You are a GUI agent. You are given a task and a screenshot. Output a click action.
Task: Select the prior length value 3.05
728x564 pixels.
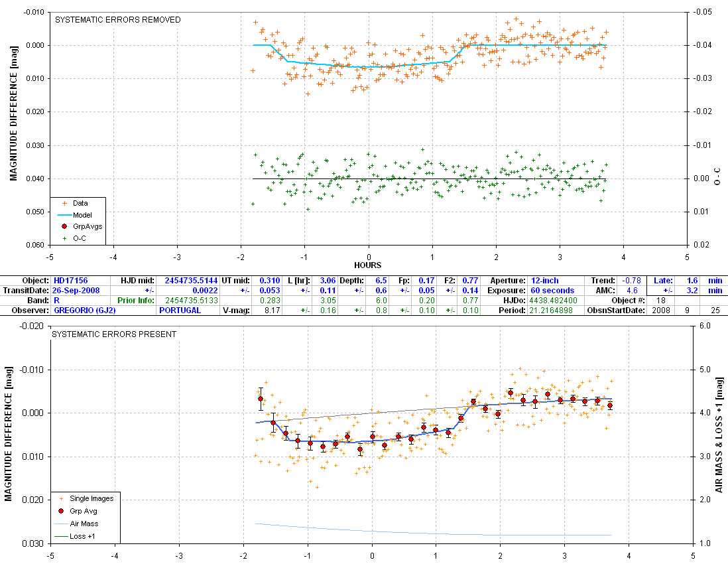pyautogui.click(x=328, y=301)
